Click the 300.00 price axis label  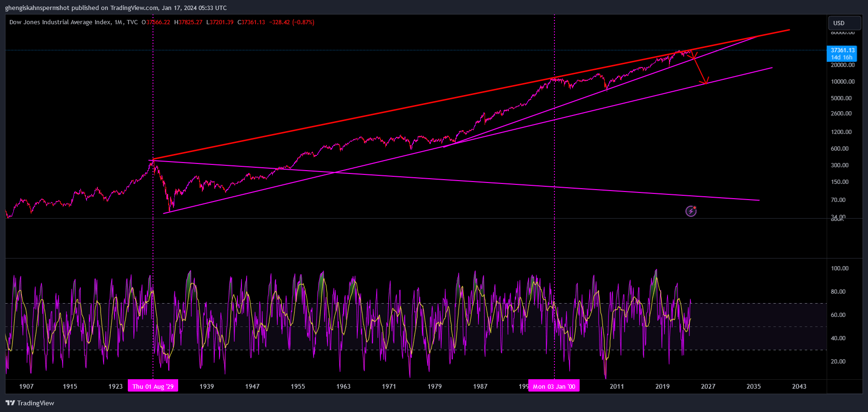[x=839, y=165]
